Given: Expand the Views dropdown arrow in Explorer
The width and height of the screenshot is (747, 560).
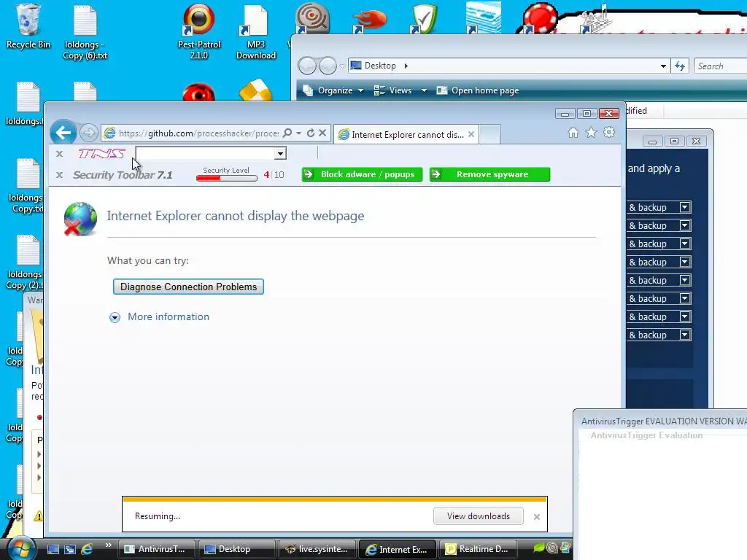Looking at the screenshot, I should 424,90.
